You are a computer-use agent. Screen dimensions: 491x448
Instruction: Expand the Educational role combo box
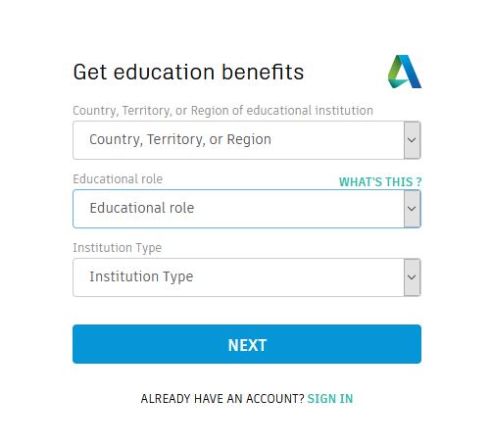[247, 209]
